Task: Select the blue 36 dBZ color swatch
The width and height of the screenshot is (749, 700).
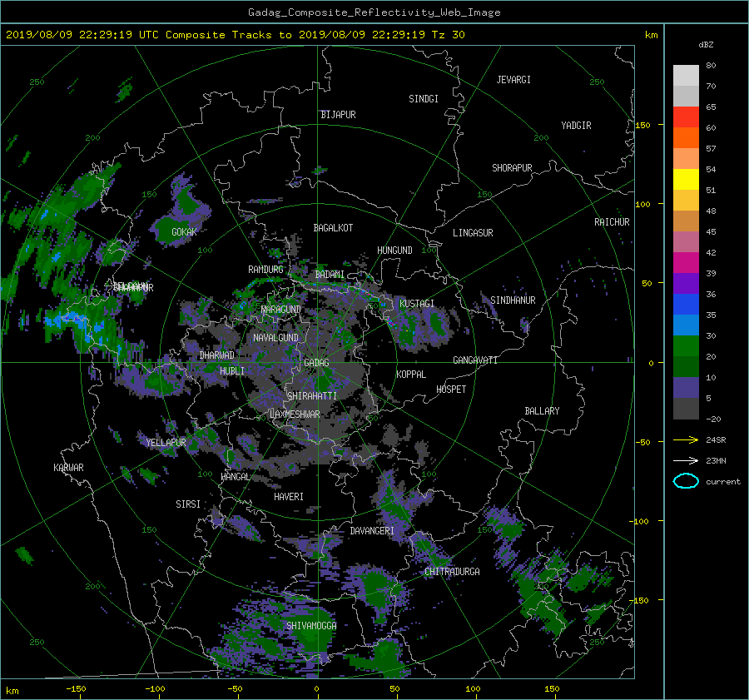Action: (x=686, y=304)
